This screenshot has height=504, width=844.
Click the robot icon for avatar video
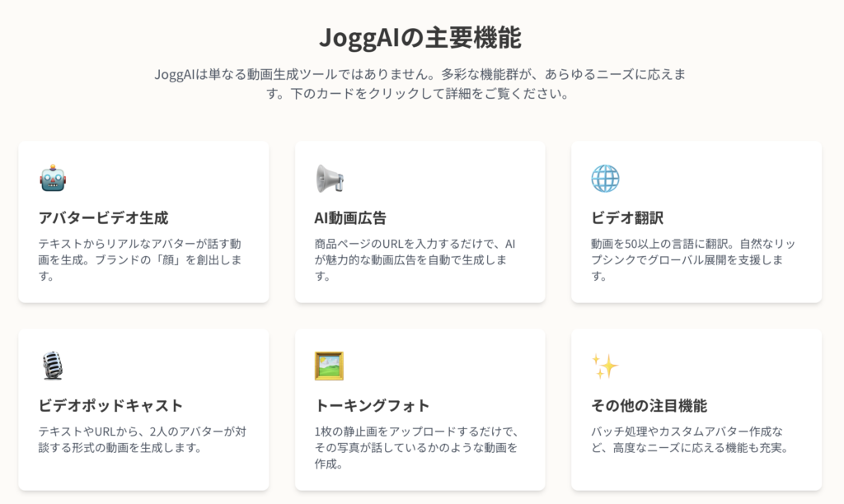coord(53,178)
